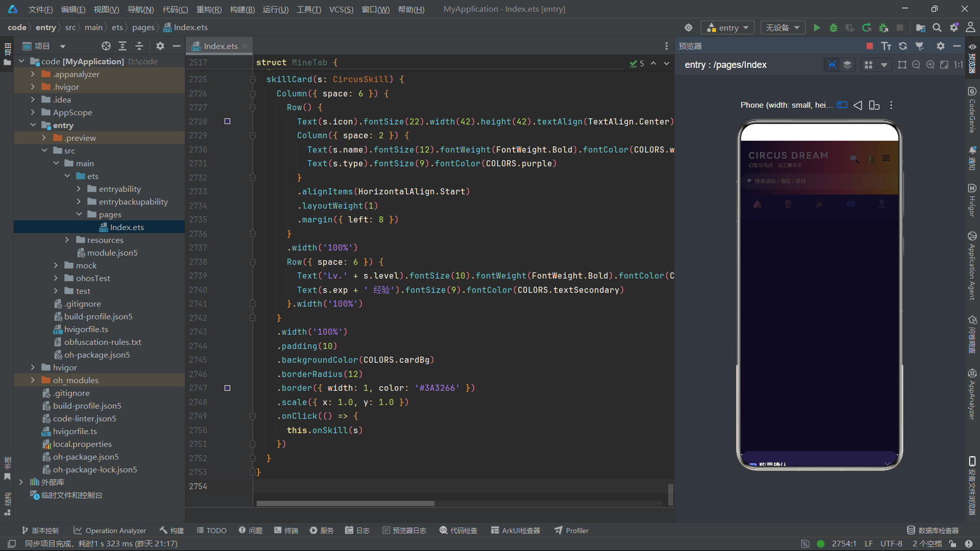Toggle green status indicator in status bar
Screen dimensions: 980x551
tap(821, 544)
